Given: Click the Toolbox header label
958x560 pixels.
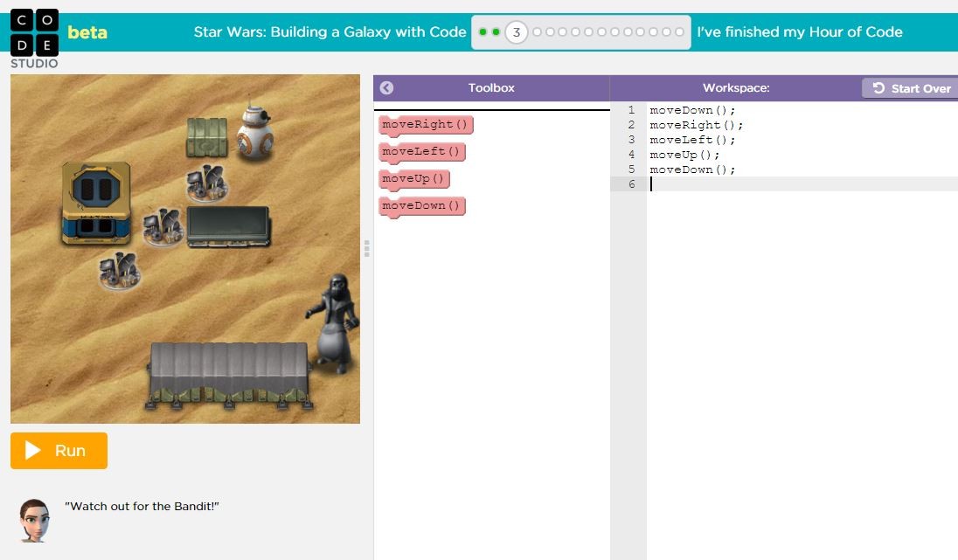Looking at the screenshot, I should (x=491, y=88).
